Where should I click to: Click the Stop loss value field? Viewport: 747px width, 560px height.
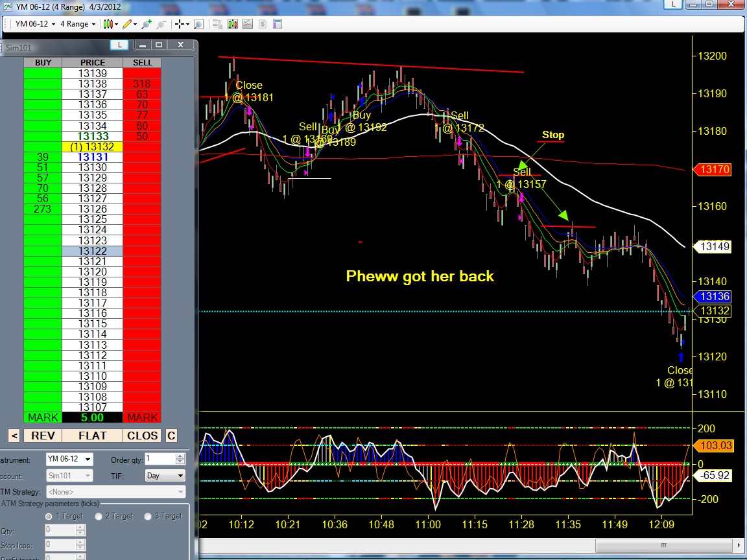[x=60, y=544]
